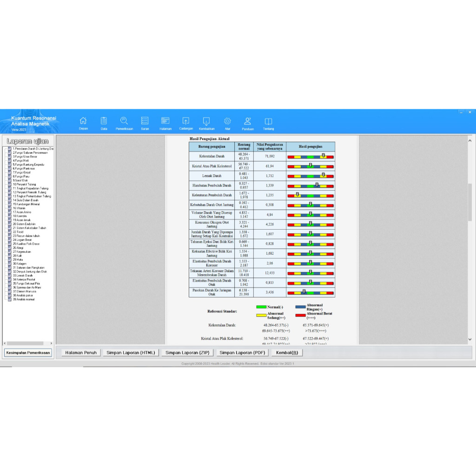Click the Kembalikan restore icon
This screenshot has height=476, width=476.
[206, 121]
